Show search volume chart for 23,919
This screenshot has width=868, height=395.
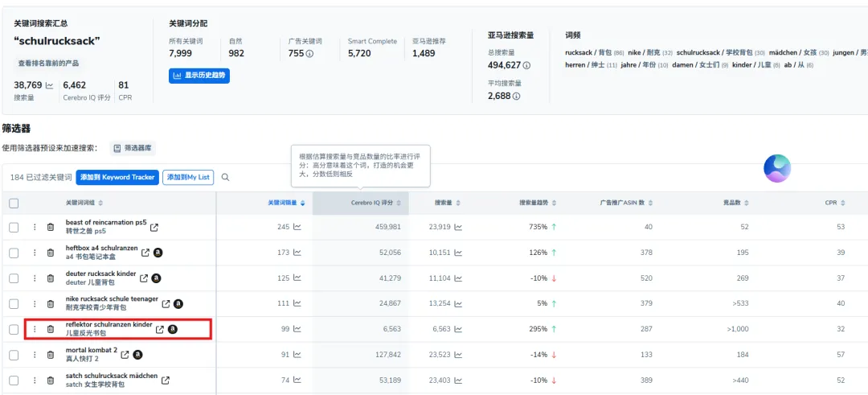pyautogui.click(x=458, y=227)
